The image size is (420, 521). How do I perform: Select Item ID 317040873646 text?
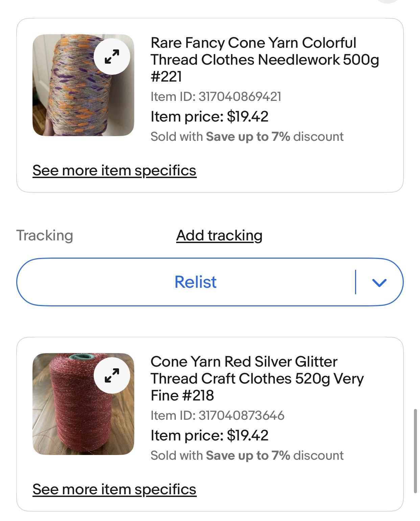point(217,416)
